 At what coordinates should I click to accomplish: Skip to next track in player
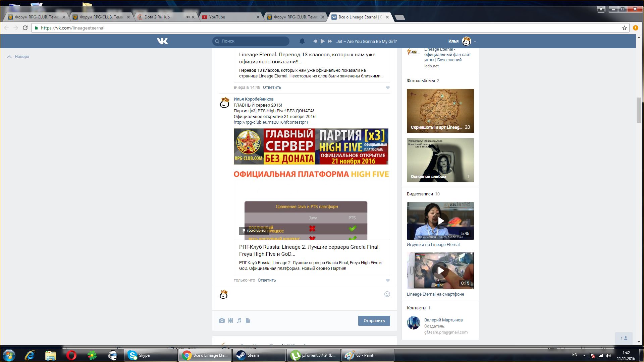(330, 41)
